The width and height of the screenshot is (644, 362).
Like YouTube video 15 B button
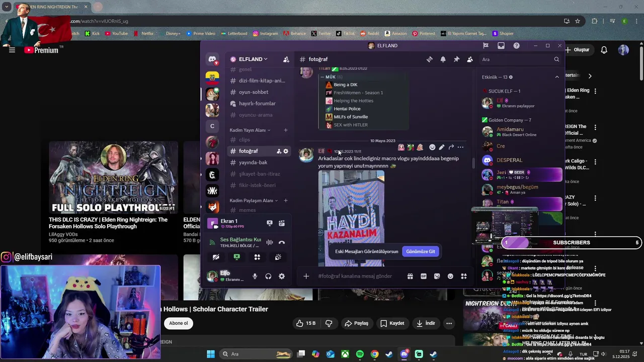[306, 323]
